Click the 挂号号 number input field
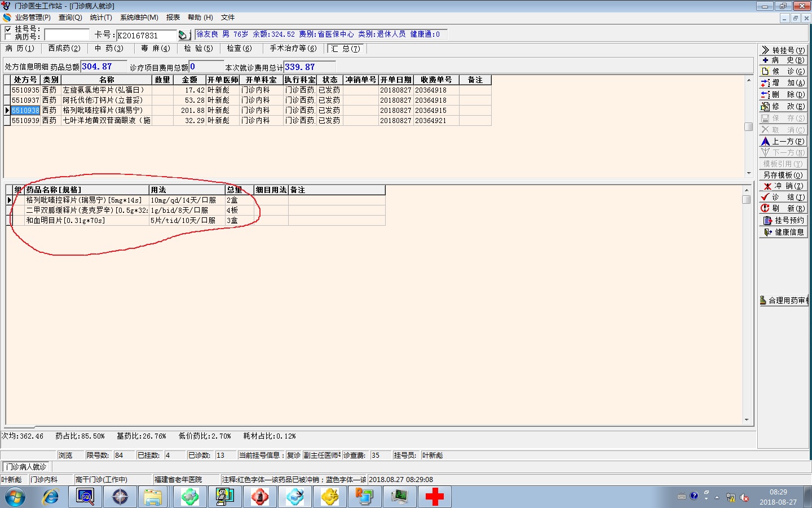The image size is (812, 508). point(67,35)
